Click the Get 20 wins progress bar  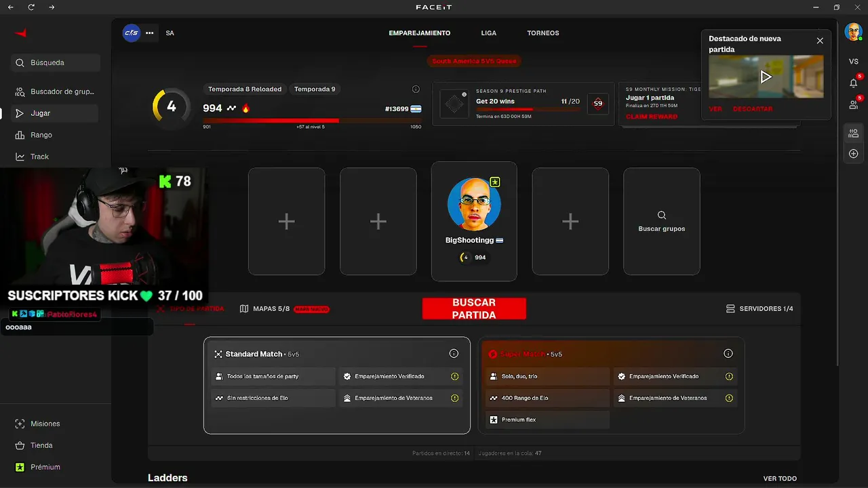[x=528, y=109]
